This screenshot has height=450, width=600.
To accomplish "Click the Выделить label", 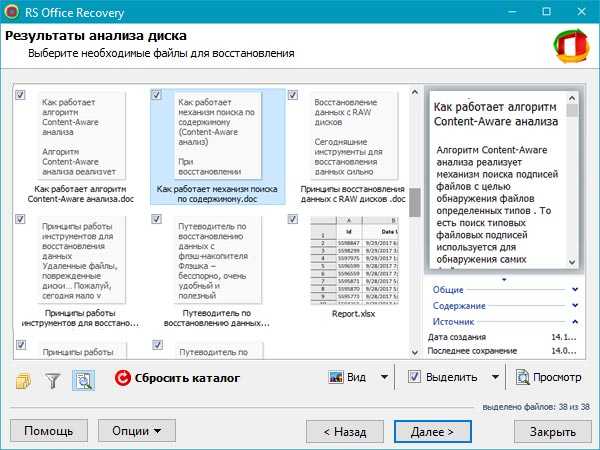I will coord(452,378).
